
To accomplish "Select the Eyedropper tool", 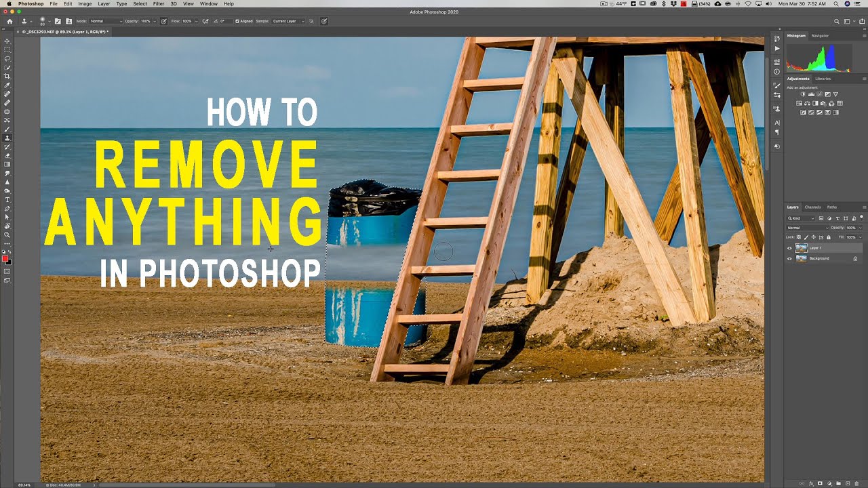I will pos(7,85).
